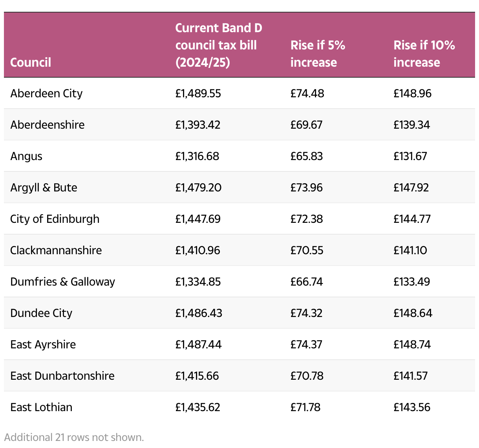This screenshot has width=479, height=448.
Task: Select the Aberdeenshire row label
Action: coord(48,125)
